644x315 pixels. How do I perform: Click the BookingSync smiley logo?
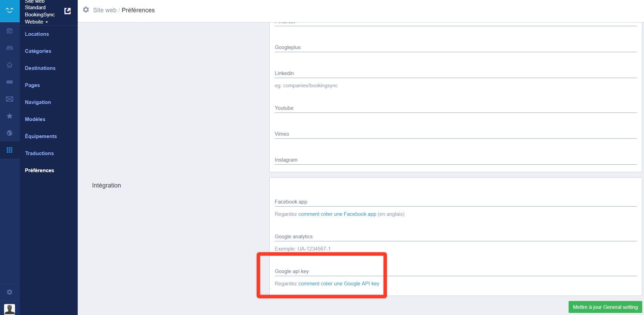click(x=10, y=11)
